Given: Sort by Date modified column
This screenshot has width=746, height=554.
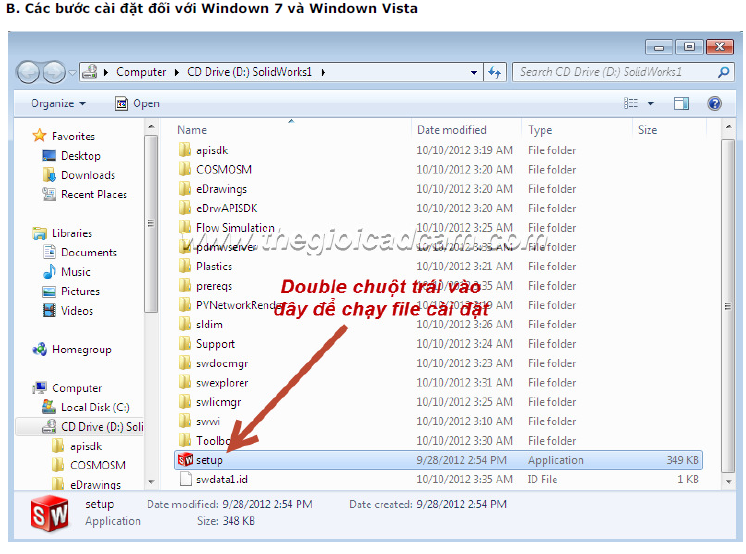Looking at the screenshot, I should pyautogui.click(x=452, y=130).
